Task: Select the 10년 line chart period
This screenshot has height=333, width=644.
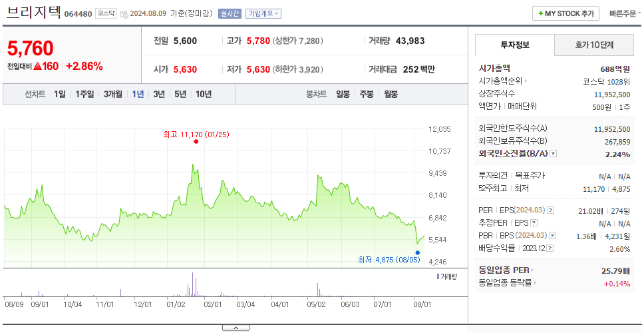Action: (204, 94)
